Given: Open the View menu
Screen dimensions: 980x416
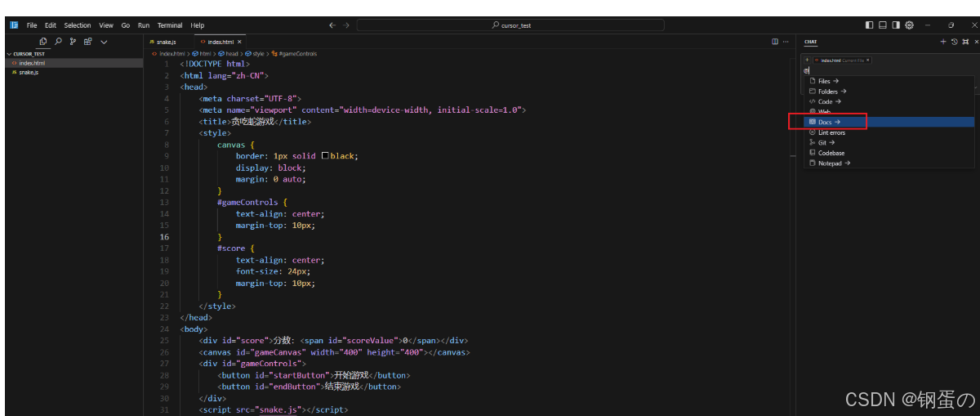Looking at the screenshot, I should pyautogui.click(x=106, y=25).
